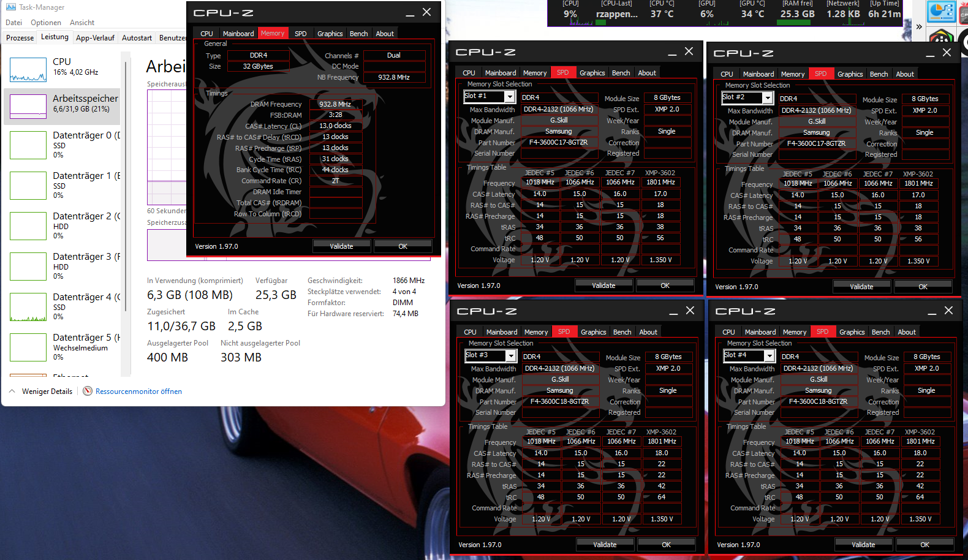Image resolution: width=968 pixels, height=560 pixels.
Task: Select CPU in Task-Manager performance list
Action: 62,68
